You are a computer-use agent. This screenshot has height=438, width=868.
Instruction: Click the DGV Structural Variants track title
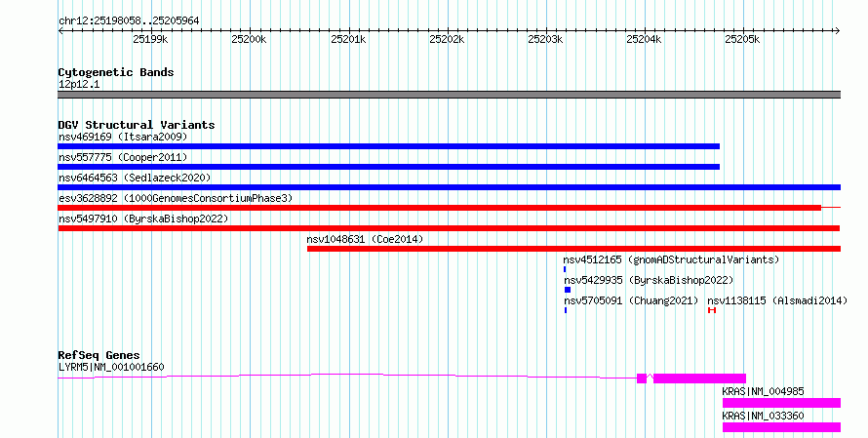[x=137, y=125]
